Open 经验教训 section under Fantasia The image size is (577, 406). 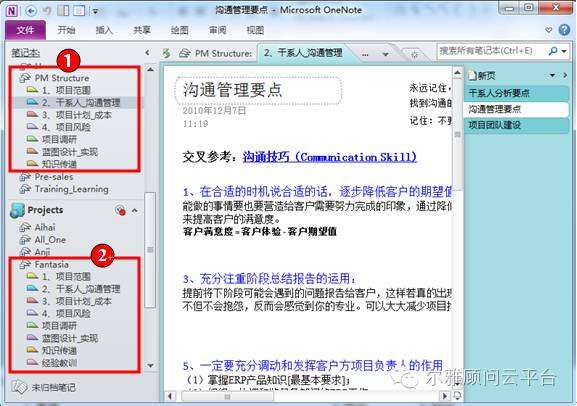(52, 363)
